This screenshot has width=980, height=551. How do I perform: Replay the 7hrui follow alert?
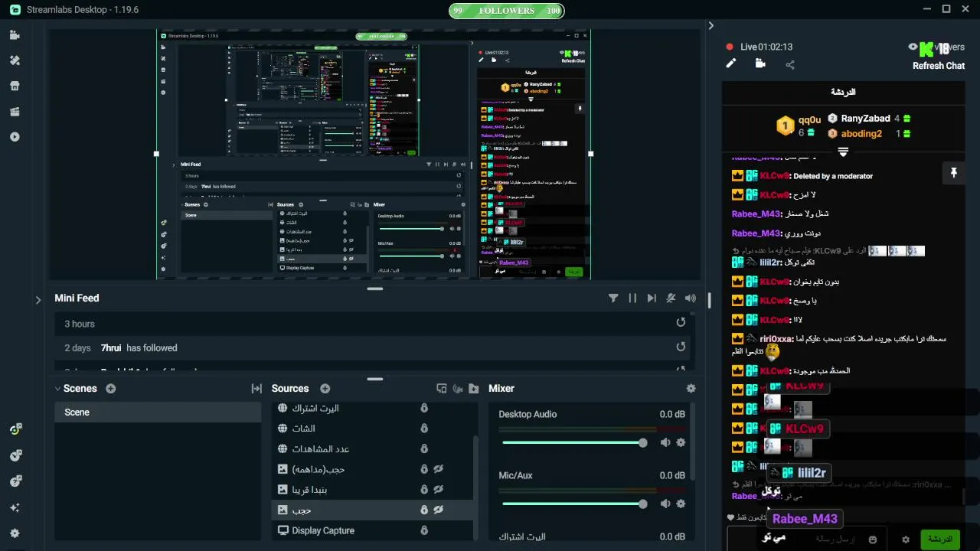pos(681,347)
